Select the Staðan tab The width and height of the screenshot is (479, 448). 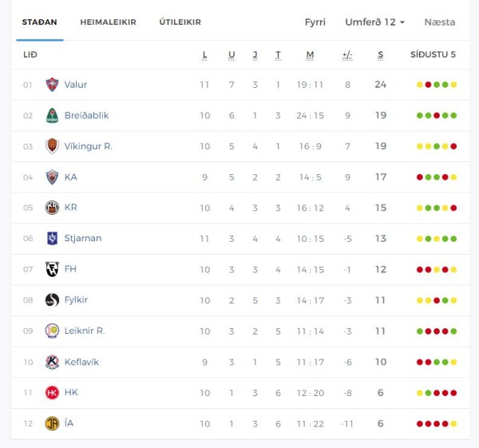[x=39, y=22]
